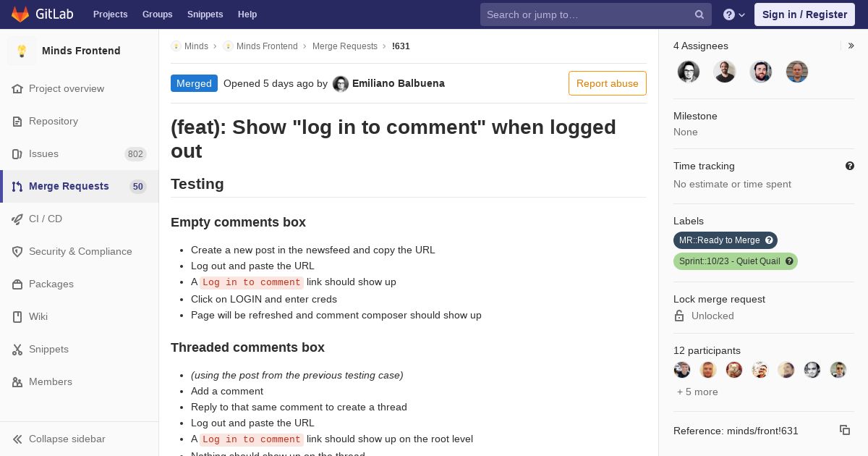
Task: Open the Help question-mark dropdown
Action: coord(734,14)
